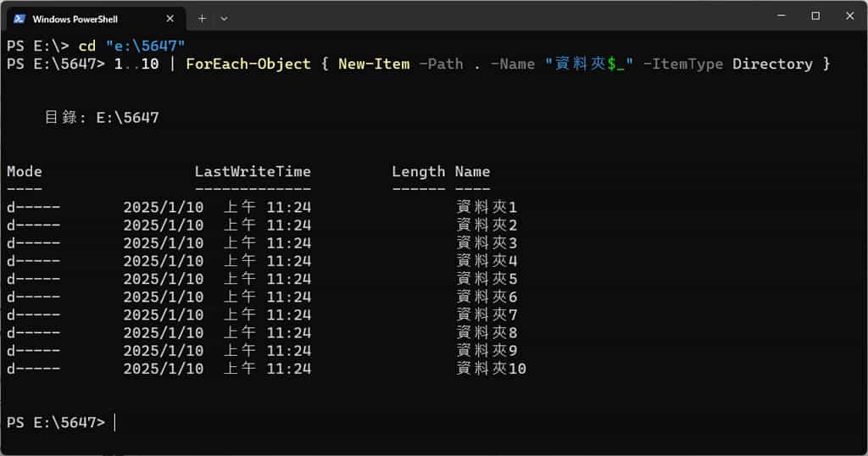Click the 目錄: E:\5647 directory line
This screenshot has width=868, height=456.
click(x=102, y=117)
